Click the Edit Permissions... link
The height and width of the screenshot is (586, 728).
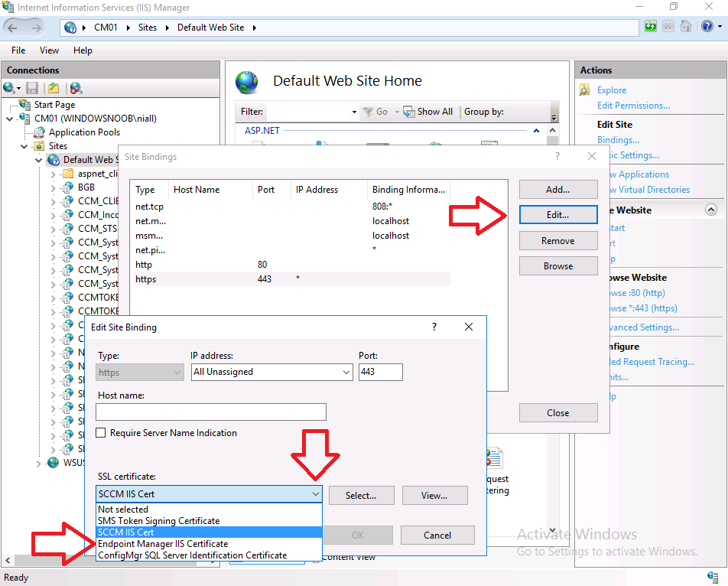tap(633, 106)
